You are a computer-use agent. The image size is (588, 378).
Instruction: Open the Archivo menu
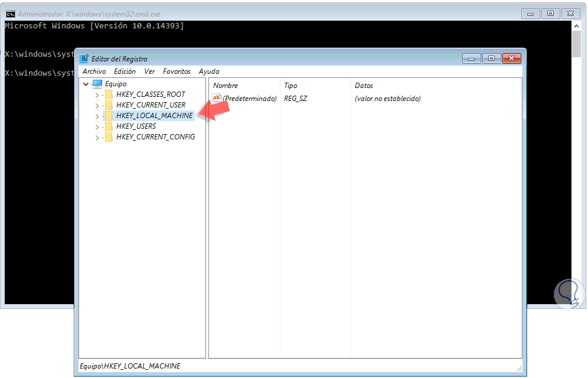pyautogui.click(x=94, y=71)
